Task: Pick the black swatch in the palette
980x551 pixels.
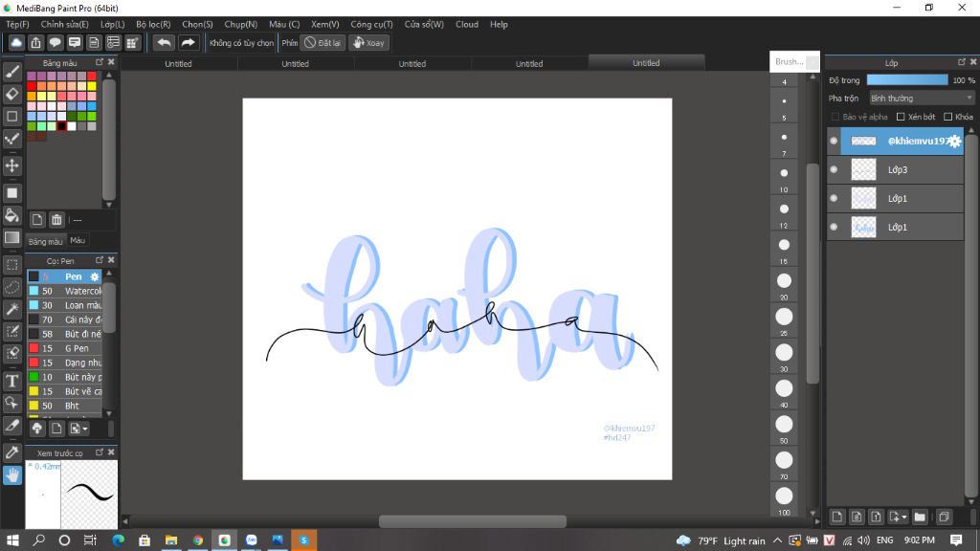Action: [61, 126]
